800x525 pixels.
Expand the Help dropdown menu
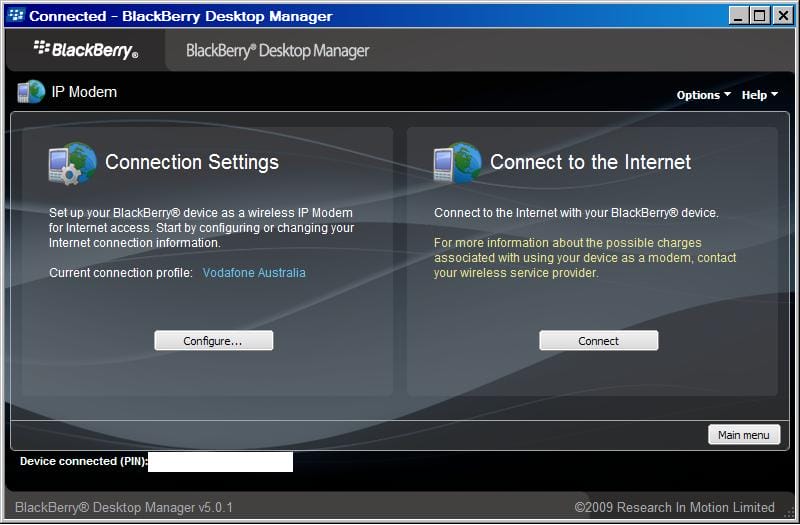(759, 95)
